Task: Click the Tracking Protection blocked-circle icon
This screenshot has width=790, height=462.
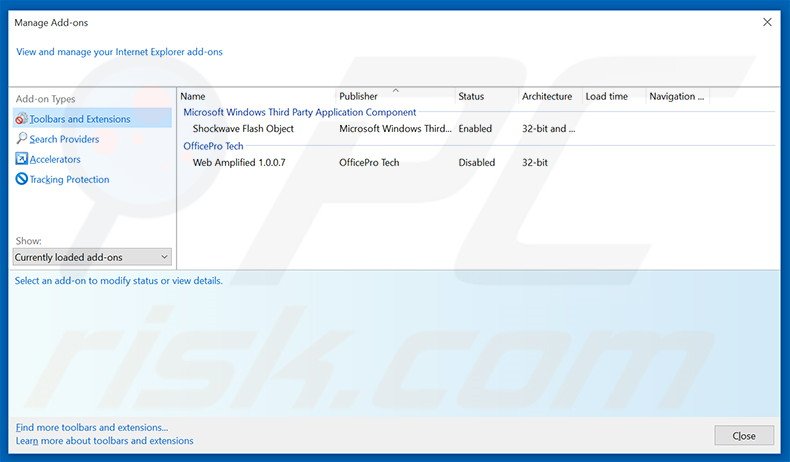Action: tap(21, 179)
